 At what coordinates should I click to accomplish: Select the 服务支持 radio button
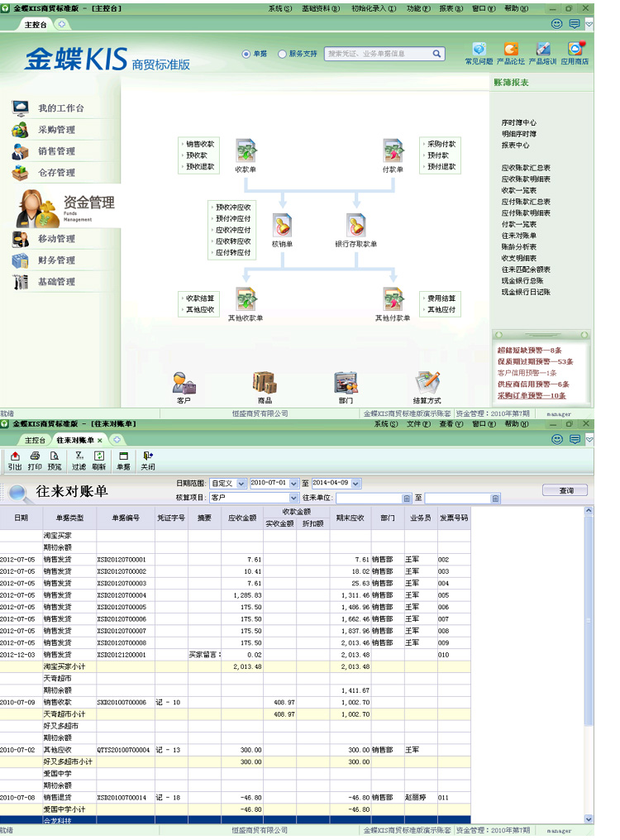coord(283,54)
